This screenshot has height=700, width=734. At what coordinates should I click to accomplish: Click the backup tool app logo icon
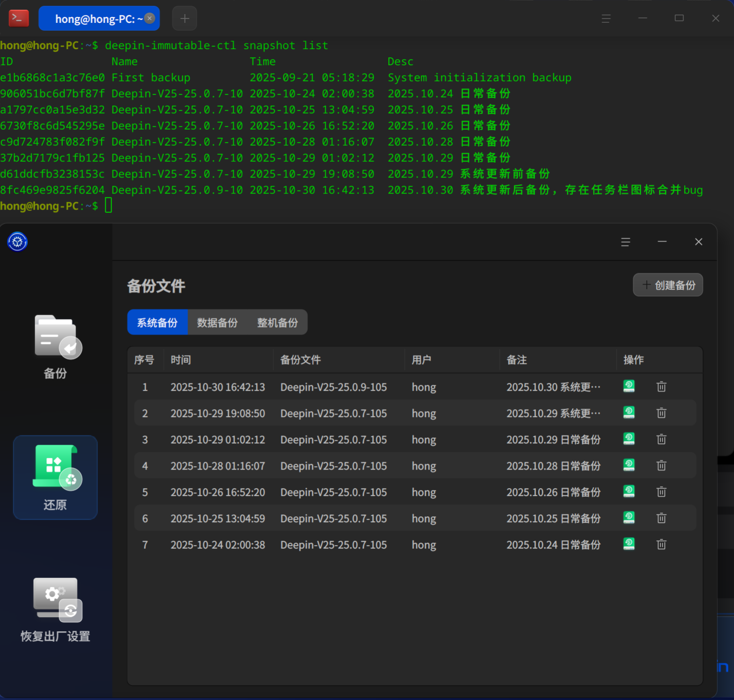[18, 242]
